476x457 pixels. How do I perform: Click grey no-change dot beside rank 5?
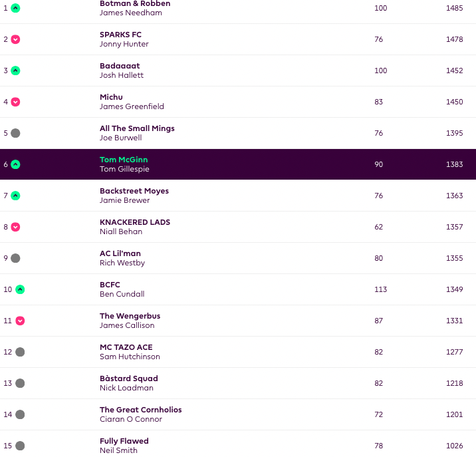tap(15, 133)
